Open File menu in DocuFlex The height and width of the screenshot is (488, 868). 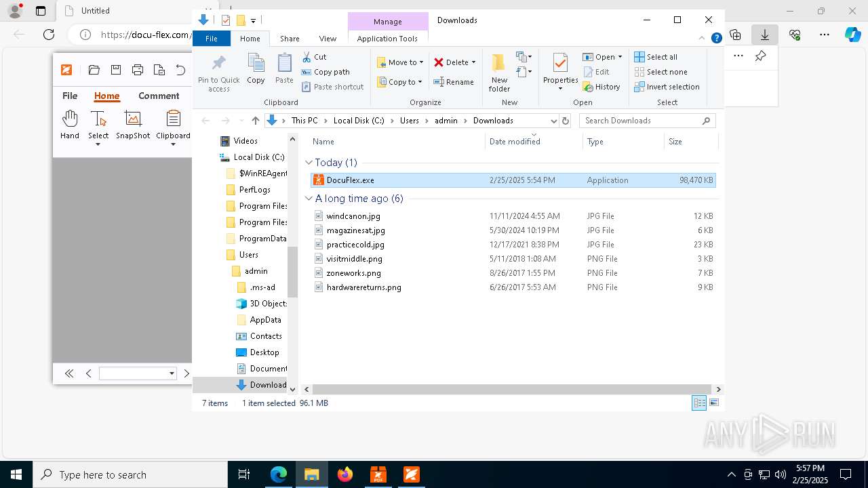70,96
